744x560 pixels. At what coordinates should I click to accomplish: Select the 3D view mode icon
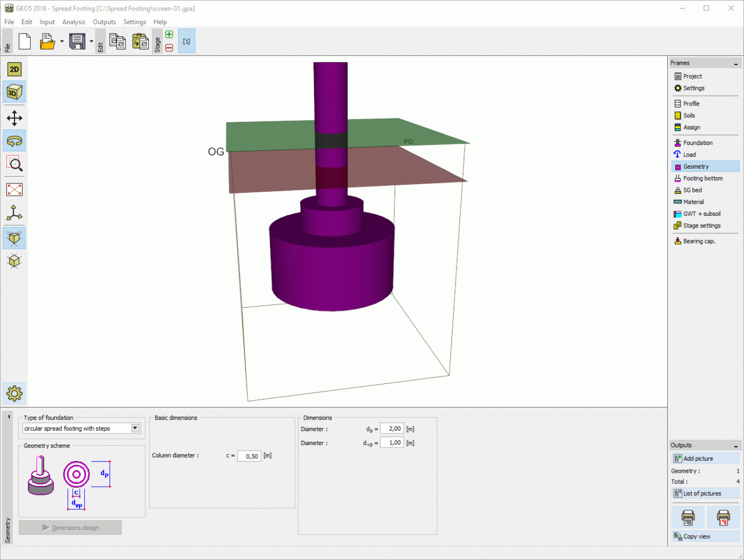(13, 91)
